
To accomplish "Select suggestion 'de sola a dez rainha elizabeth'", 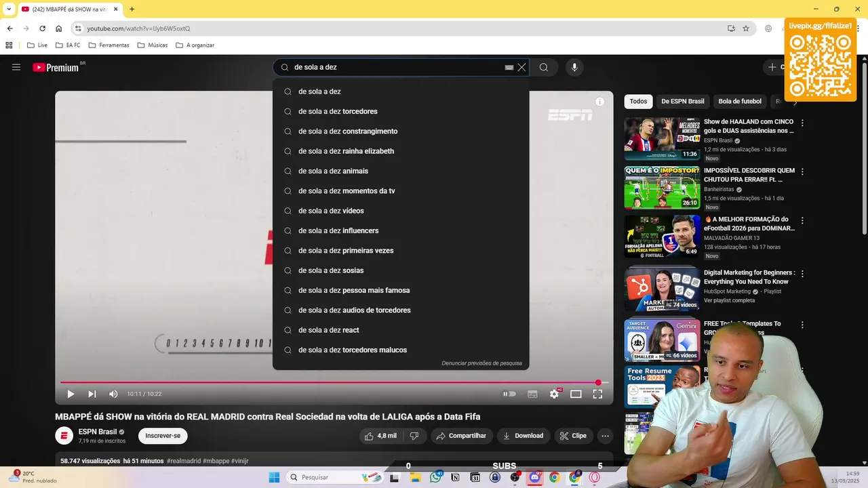I will pyautogui.click(x=401, y=151).
